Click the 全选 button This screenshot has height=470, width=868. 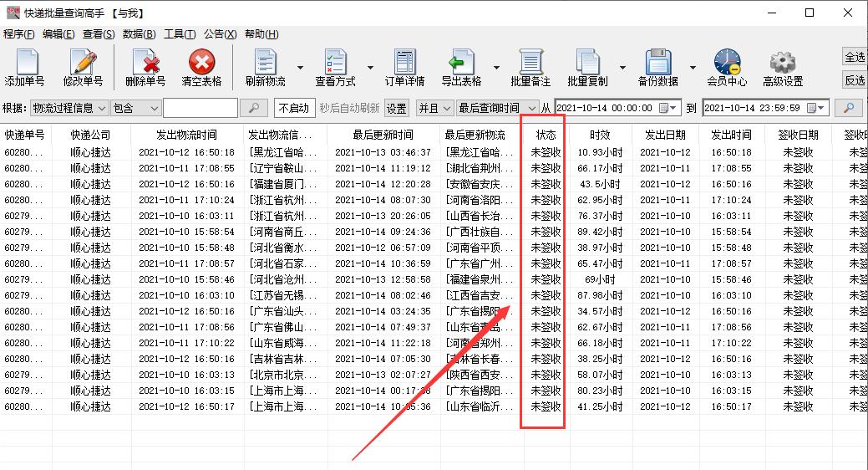(855, 57)
